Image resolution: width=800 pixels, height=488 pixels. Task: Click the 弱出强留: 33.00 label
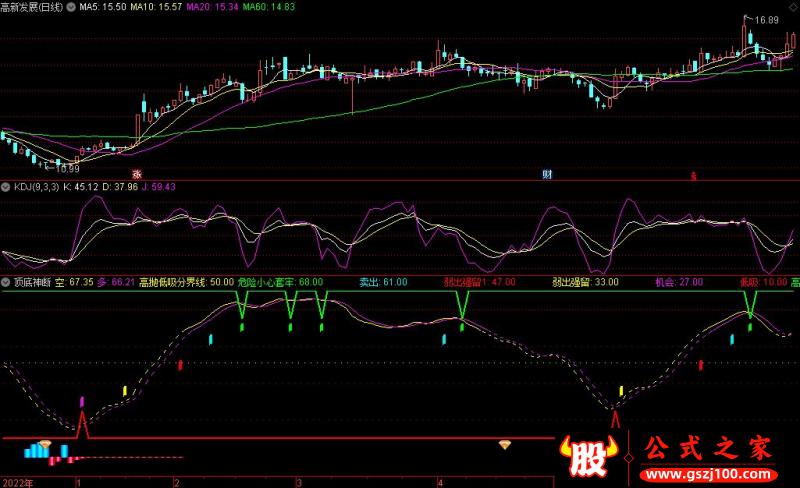(585, 282)
